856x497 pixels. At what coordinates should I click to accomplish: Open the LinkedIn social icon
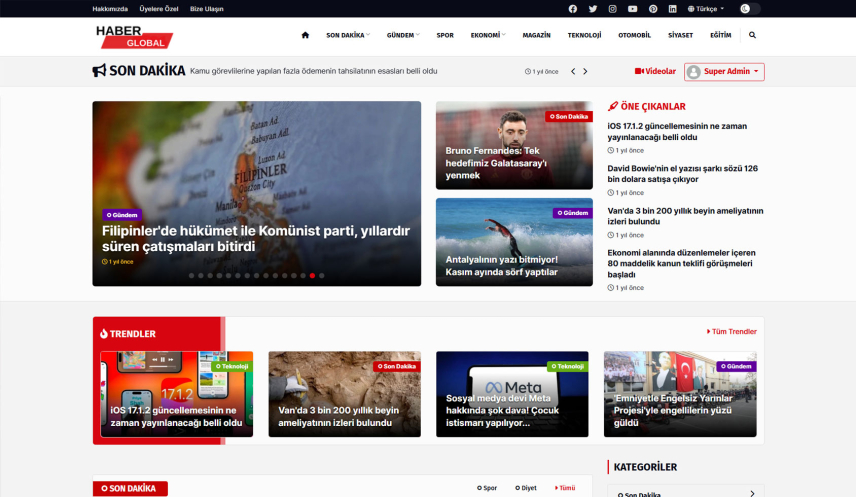pyautogui.click(x=673, y=9)
